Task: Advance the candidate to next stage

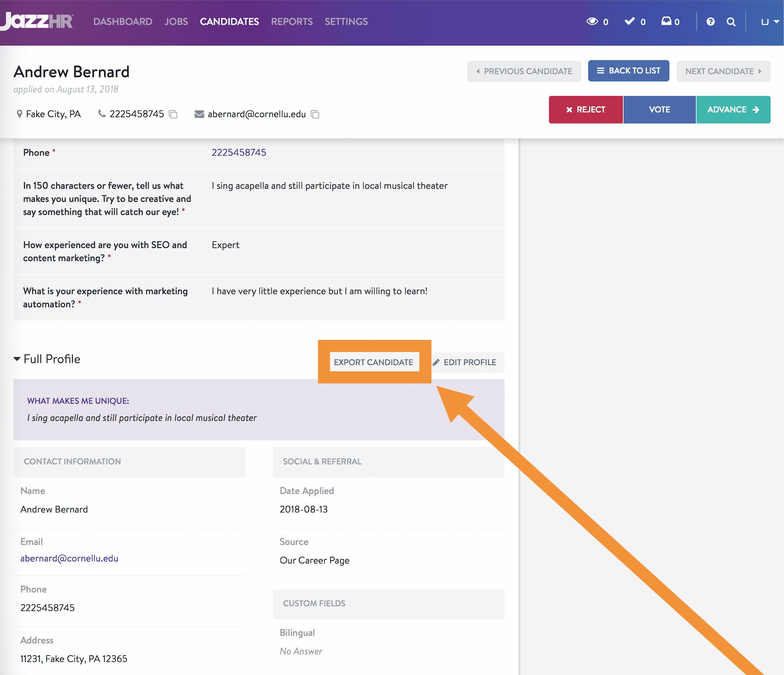Action: coord(733,110)
